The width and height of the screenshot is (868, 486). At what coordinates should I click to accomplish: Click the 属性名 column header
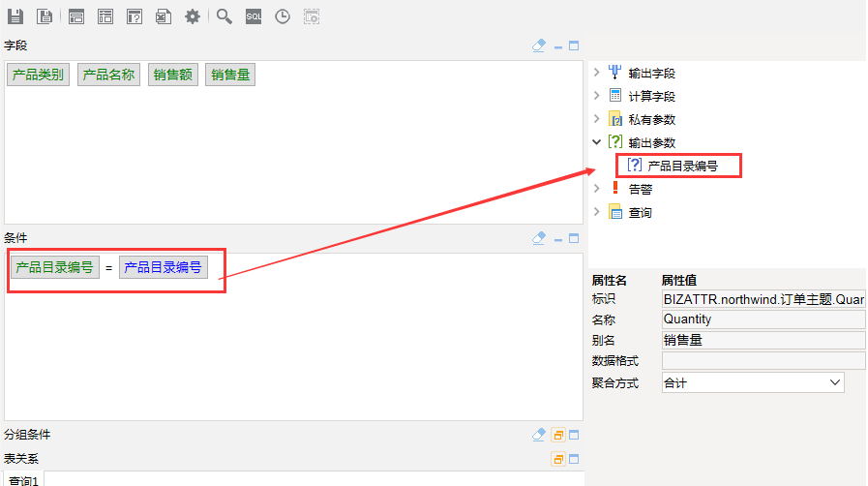pyautogui.click(x=609, y=281)
